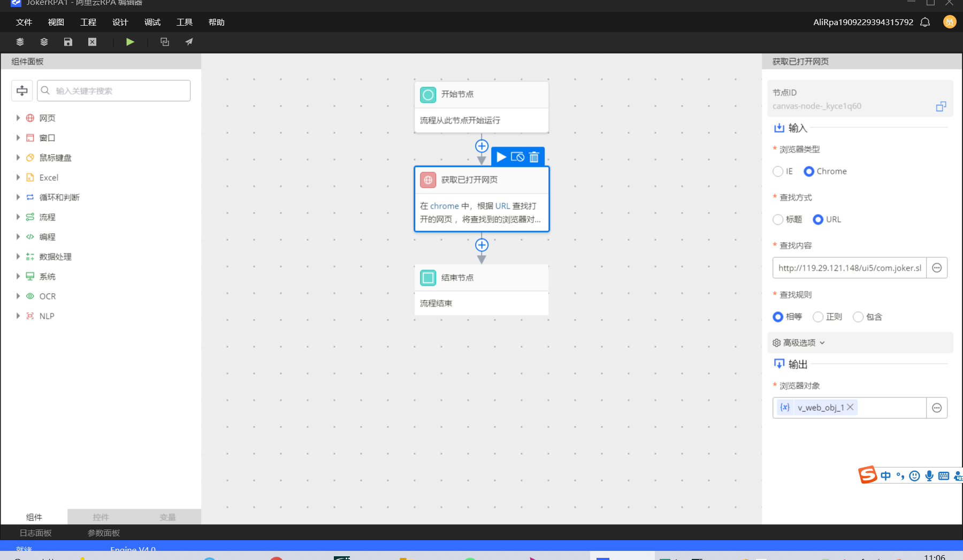Viewport: 963px width, 560px height.
Task: Add a node below the start node
Action: pyautogui.click(x=482, y=145)
